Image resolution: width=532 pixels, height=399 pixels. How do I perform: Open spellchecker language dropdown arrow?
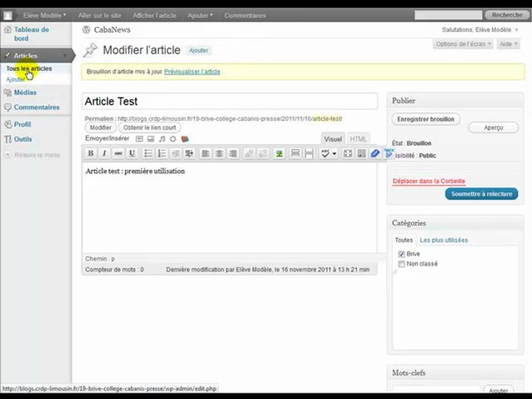[x=334, y=154]
